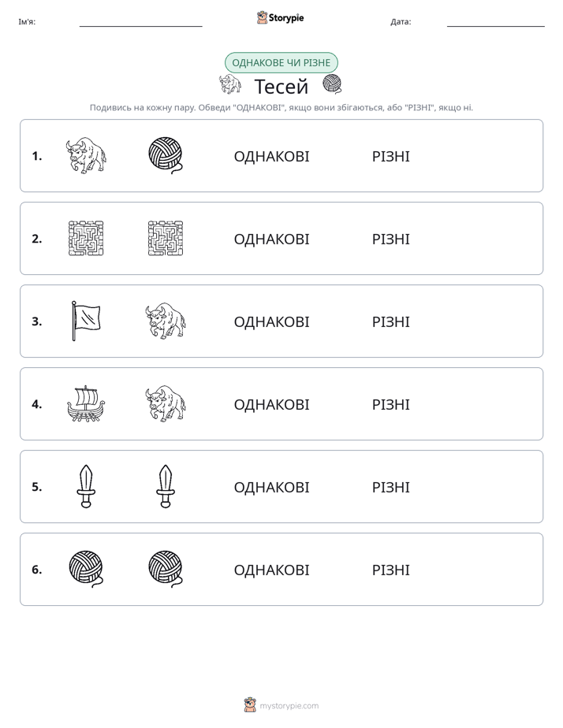Viewport: 563px width, 728px height.
Task: Choose ОДНАКОВІ for row 2
Action: 271,239
